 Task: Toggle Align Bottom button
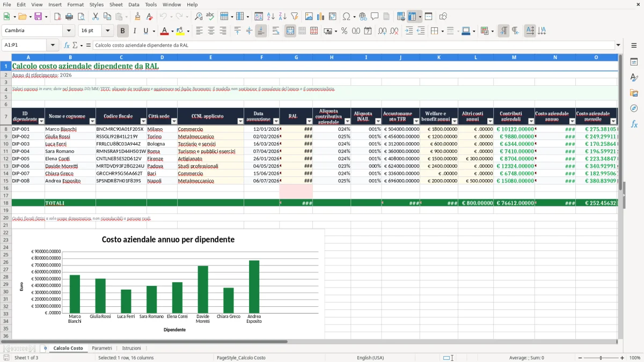[x=261, y=31]
